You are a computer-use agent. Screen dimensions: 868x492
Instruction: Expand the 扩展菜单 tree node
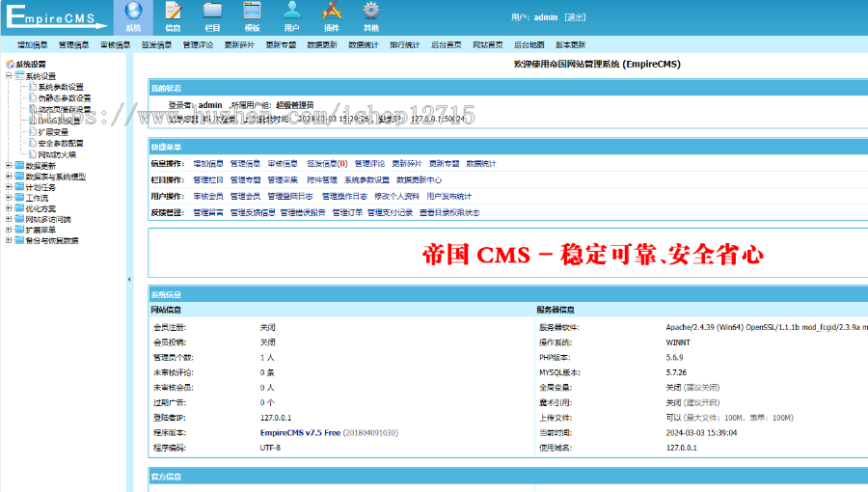[9, 230]
